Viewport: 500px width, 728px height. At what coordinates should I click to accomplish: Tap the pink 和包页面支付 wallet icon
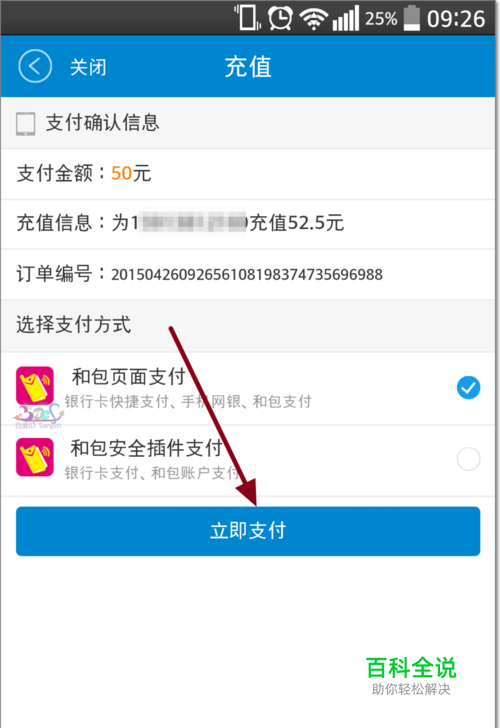coord(35,386)
